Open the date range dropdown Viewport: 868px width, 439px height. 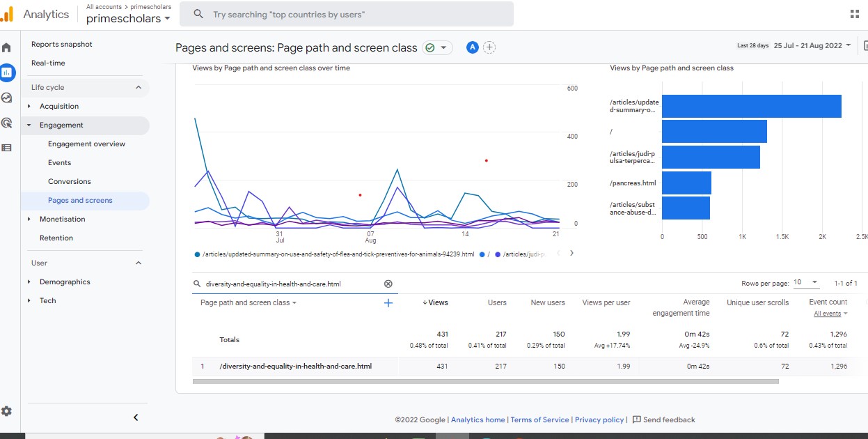coord(812,46)
